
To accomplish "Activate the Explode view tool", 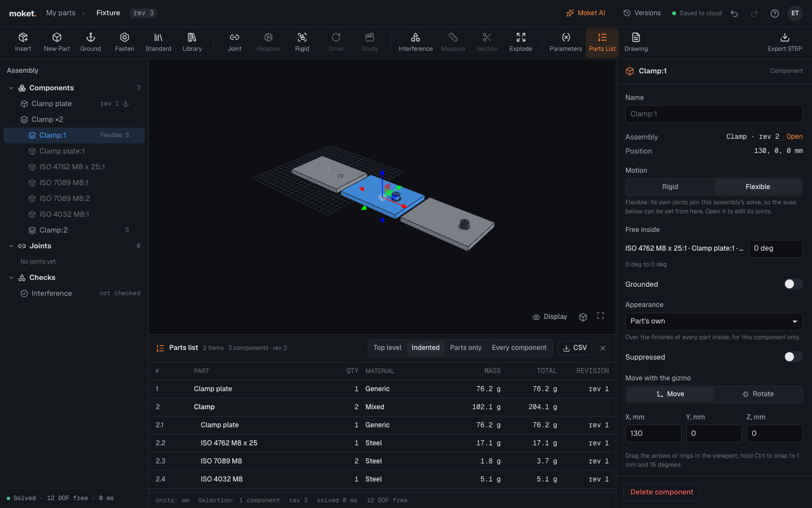I will 521,42.
